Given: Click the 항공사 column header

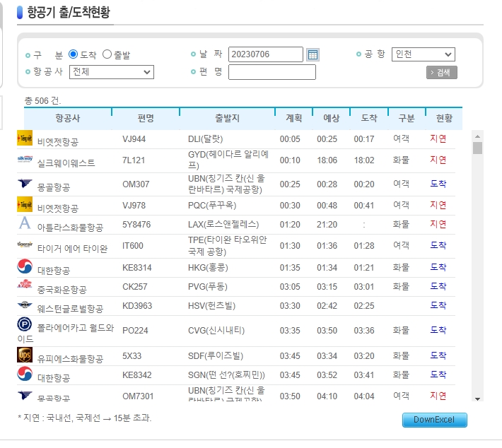Looking at the screenshot, I should pyautogui.click(x=68, y=118).
